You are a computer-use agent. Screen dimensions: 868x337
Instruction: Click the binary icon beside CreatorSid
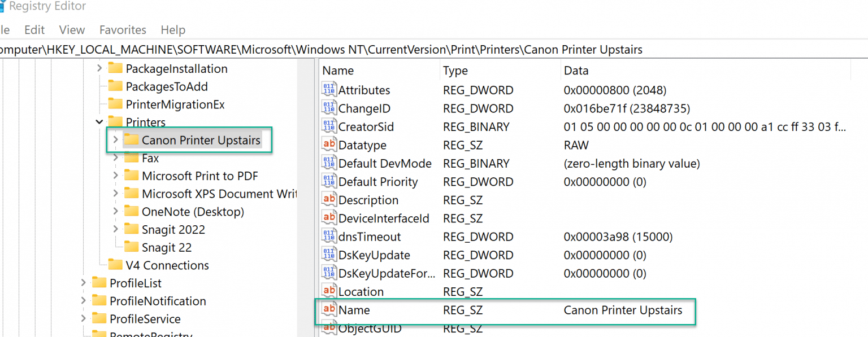329,127
